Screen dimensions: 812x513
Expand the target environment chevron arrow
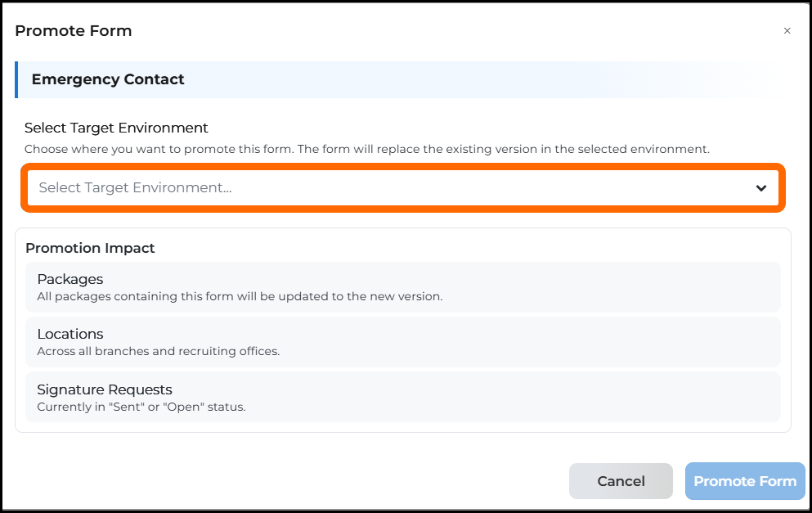[760, 188]
